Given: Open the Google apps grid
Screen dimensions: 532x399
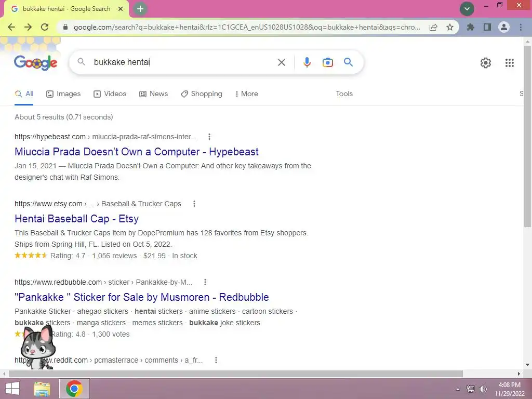Looking at the screenshot, I should [x=509, y=63].
